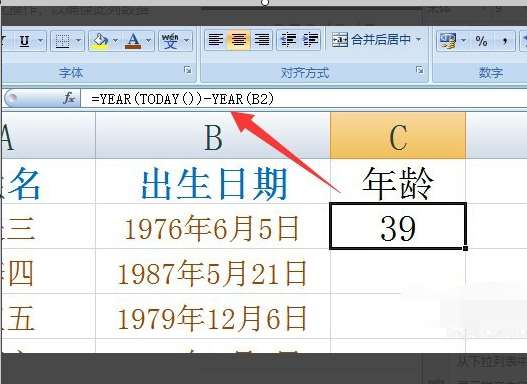Open the 对齐方式 group dialog launcher
The width and height of the screenshot is (527, 384).
[x=419, y=70]
